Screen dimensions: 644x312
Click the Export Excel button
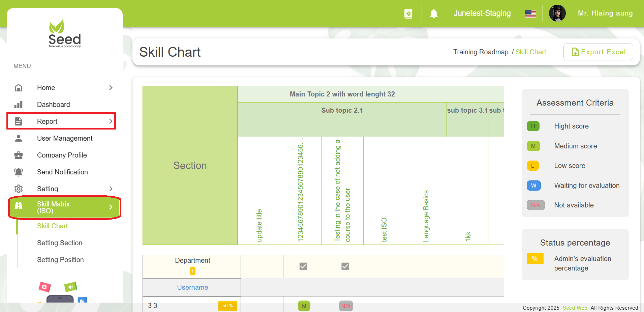[x=598, y=52]
